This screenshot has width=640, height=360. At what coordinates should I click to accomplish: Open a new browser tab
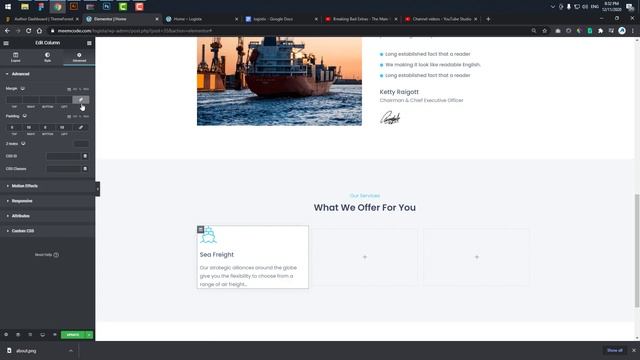click(x=488, y=19)
